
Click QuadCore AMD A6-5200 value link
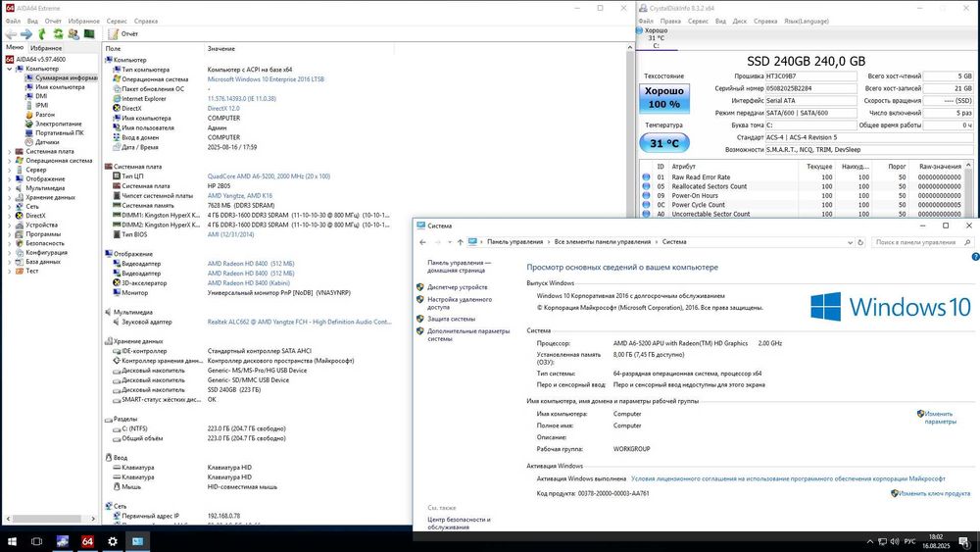click(x=269, y=176)
